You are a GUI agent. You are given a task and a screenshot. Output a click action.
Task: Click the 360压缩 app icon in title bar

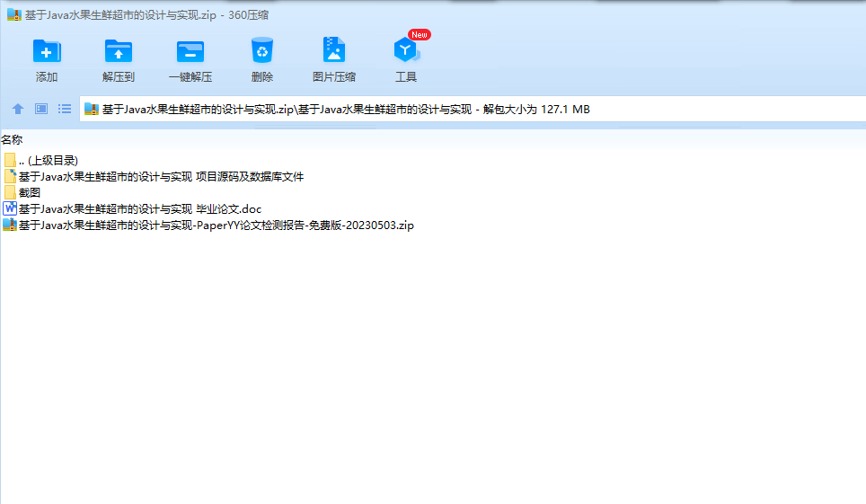click(13, 14)
